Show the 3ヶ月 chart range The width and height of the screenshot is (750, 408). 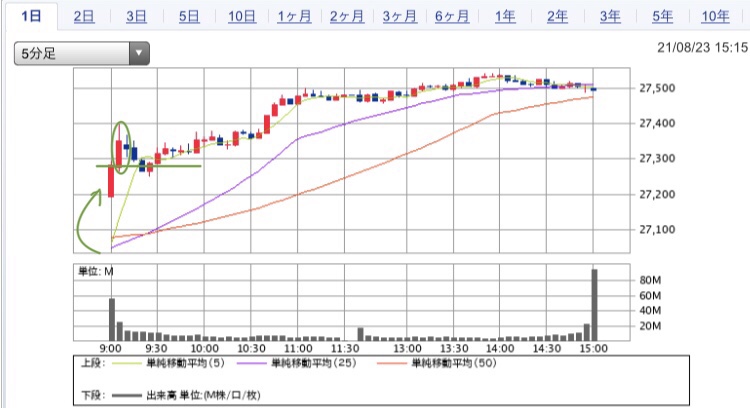(399, 16)
